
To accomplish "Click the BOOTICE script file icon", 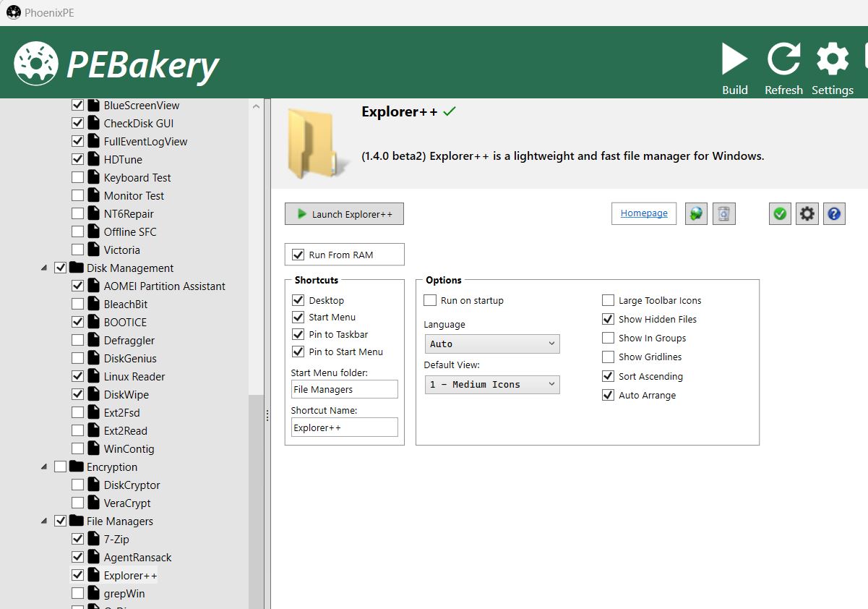I will tap(93, 322).
